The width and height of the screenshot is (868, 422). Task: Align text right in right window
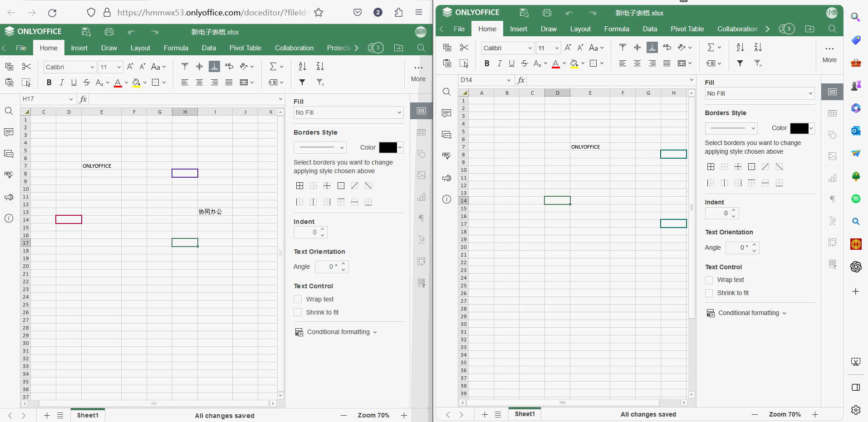tap(652, 63)
